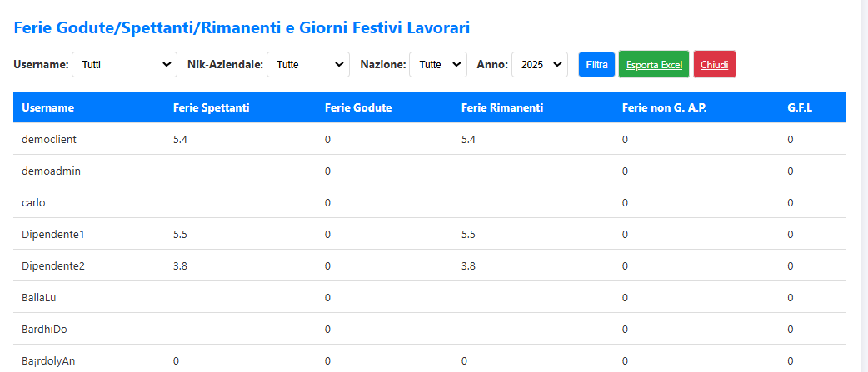The image size is (868, 372).
Task: Open the Nazione dropdown
Action: (438, 64)
